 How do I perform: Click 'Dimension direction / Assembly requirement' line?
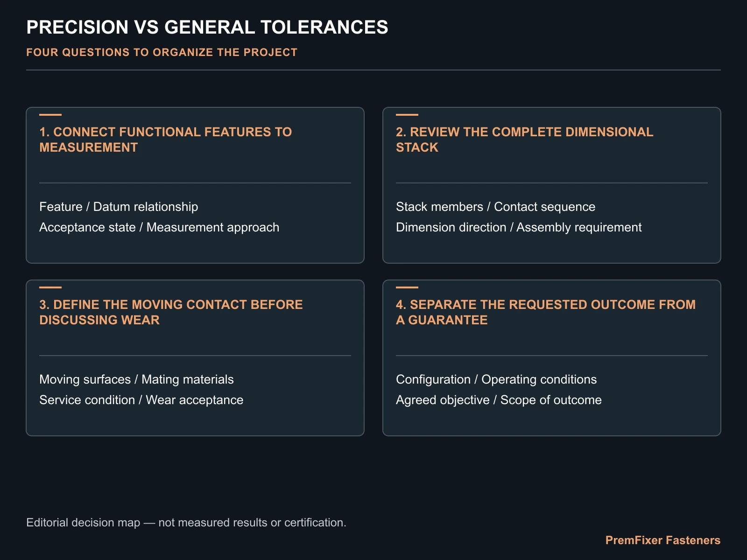tap(519, 227)
